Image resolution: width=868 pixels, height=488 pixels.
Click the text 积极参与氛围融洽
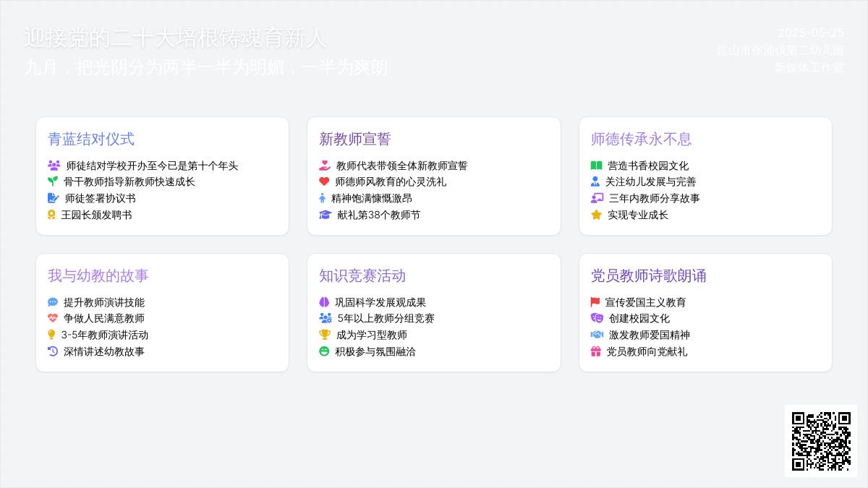pyautogui.click(x=375, y=351)
